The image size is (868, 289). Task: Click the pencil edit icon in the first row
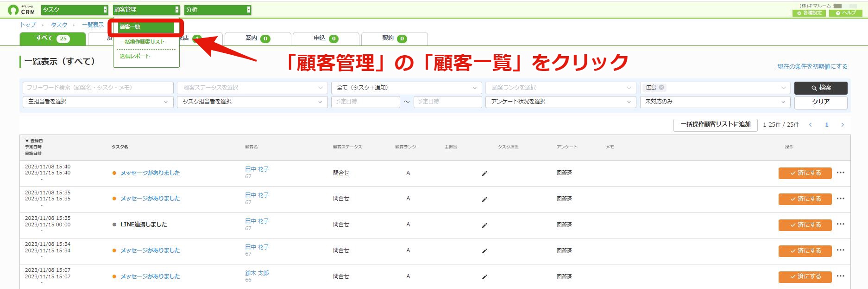coord(484,173)
